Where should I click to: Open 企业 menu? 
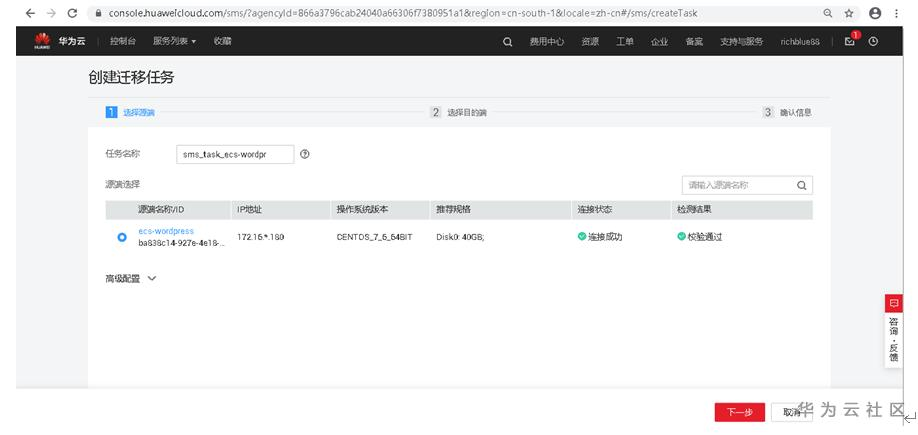(660, 42)
